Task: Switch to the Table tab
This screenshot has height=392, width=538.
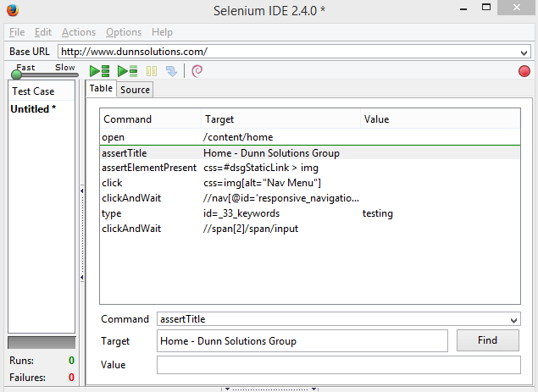Action: click(x=101, y=89)
